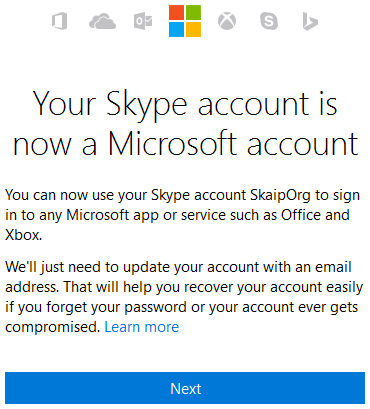370x409 pixels.
Task: Click the paragraph starting "You can now use"
Action: point(183,215)
